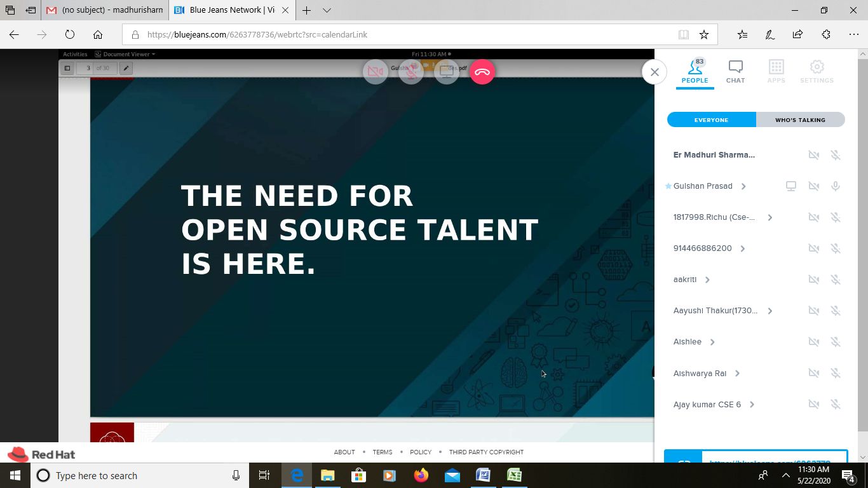Screen dimensions: 868x488
Task: Expand Aishwarya Rai participant chevron
Action: (x=737, y=374)
